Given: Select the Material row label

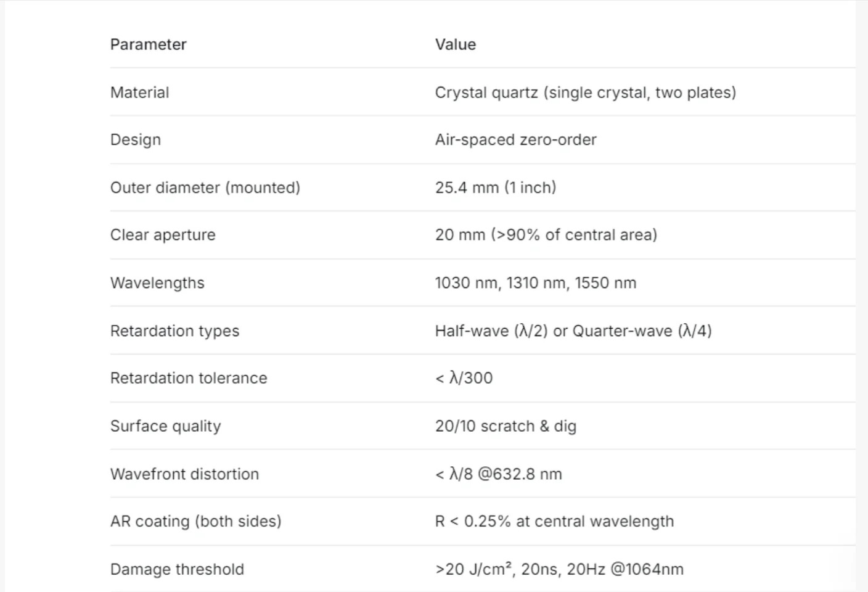Looking at the screenshot, I should [139, 92].
